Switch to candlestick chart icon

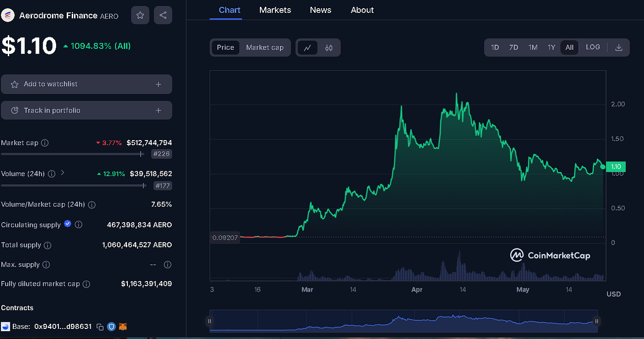click(x=328, y=47)
